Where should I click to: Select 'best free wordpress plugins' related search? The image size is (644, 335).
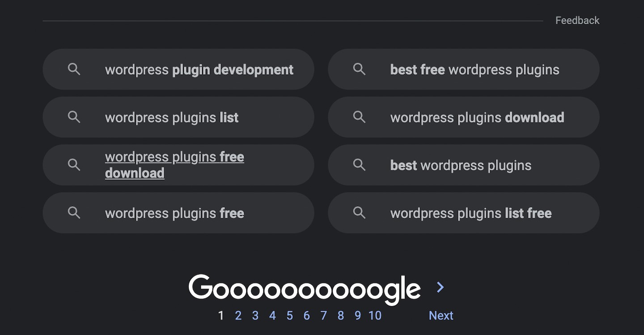pyautogui.click(x=464, y=69)
